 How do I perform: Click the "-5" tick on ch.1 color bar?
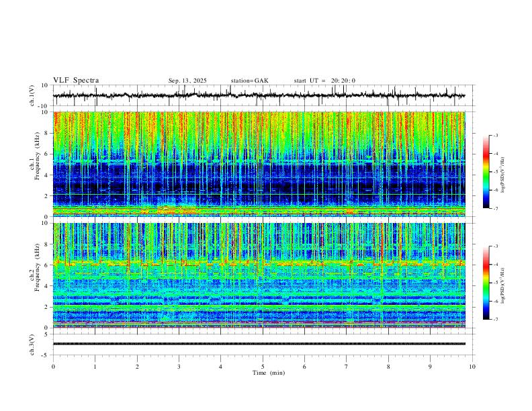[x=496, y=172]
